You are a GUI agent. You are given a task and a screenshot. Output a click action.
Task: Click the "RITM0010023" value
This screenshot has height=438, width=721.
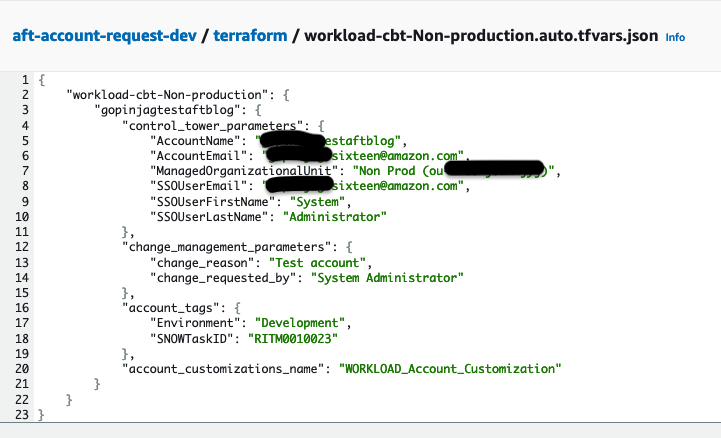point(293,339)
